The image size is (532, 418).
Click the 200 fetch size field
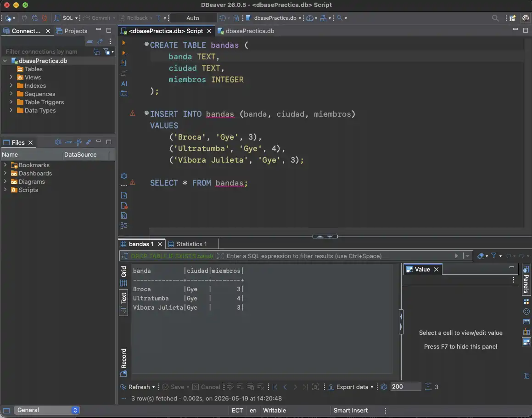pos(405,387)
